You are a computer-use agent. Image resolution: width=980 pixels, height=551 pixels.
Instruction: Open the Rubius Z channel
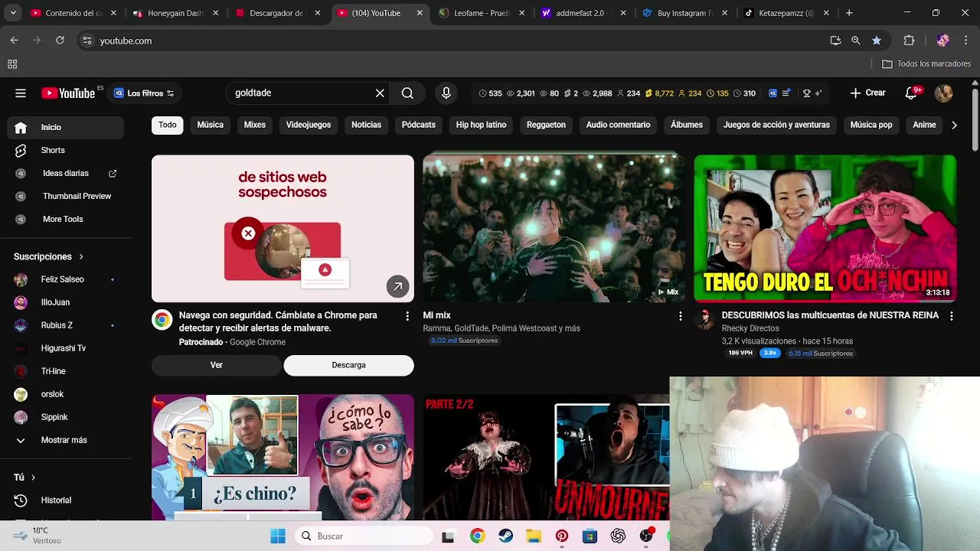[65, 325]
